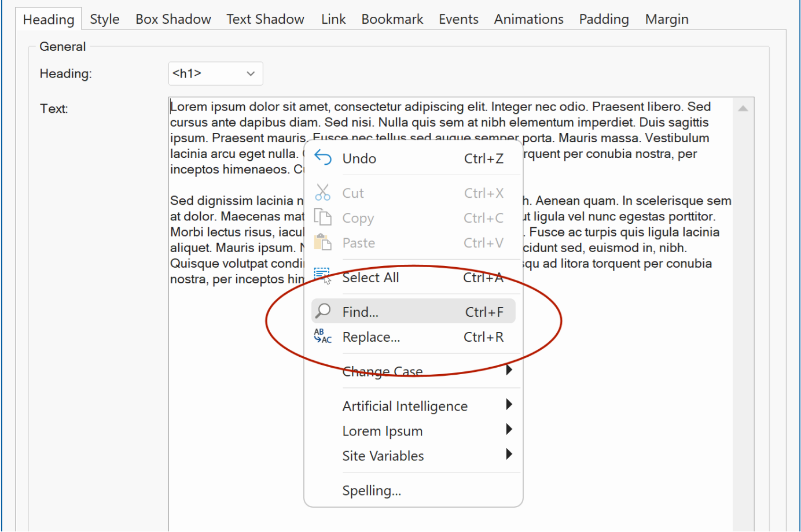Screen dimensions: 801x532
Task: Click inside the Lorem ipsum text field
Action: tap(232, 376)
